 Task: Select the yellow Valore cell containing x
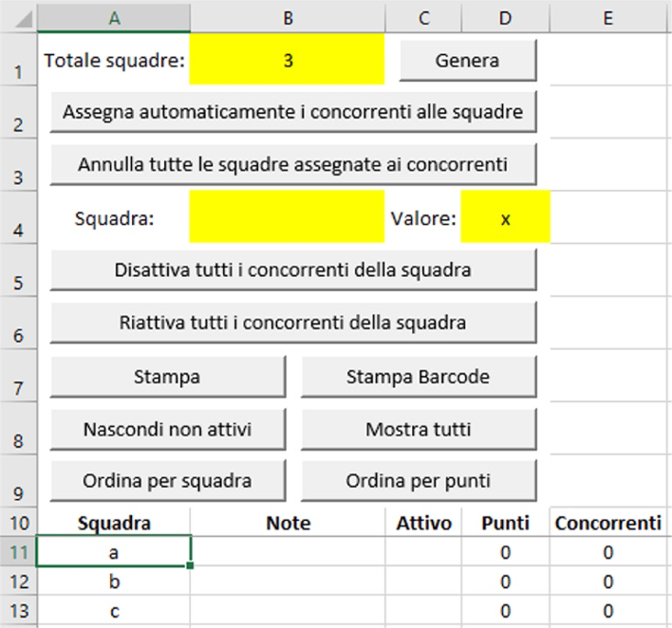coord(505,218)
